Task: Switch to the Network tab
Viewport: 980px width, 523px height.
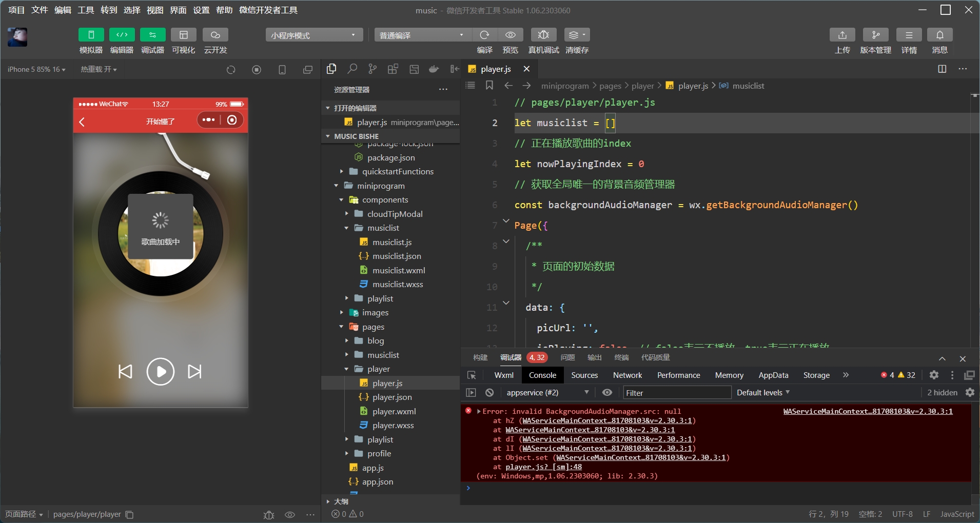Action: click(627, 375)
